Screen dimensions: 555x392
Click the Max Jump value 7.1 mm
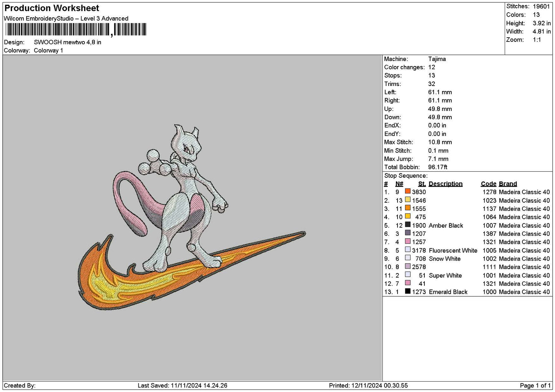point(438,159)
